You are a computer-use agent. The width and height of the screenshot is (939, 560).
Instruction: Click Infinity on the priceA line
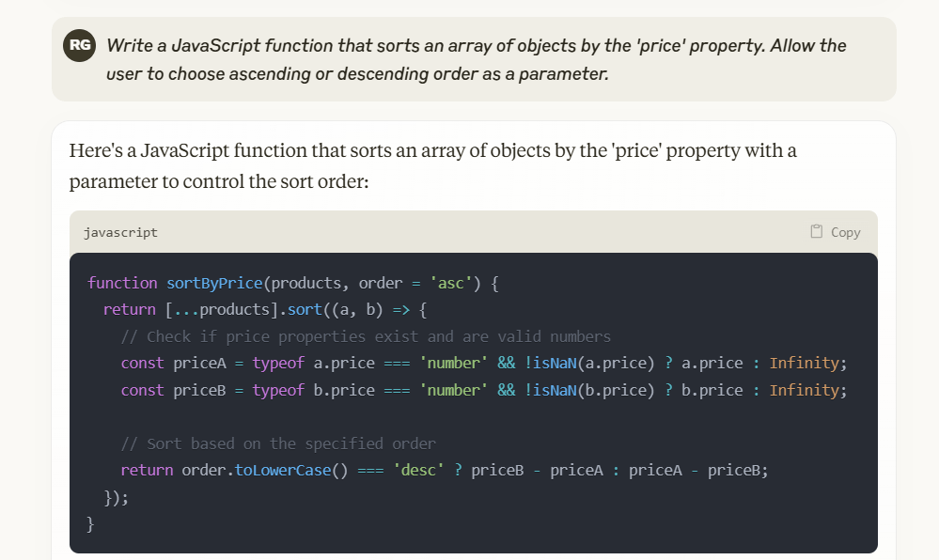coord(805,363)
